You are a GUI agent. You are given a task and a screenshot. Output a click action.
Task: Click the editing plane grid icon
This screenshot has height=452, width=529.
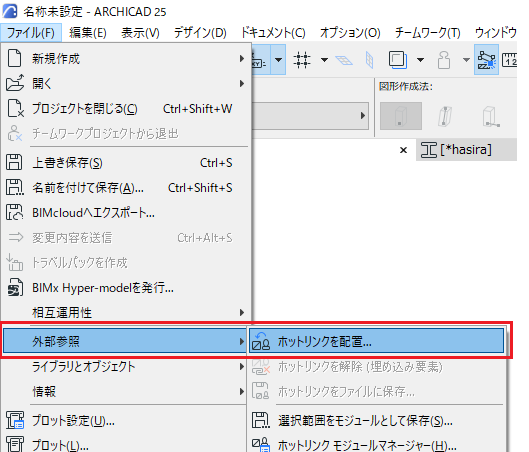pos(344,61)
